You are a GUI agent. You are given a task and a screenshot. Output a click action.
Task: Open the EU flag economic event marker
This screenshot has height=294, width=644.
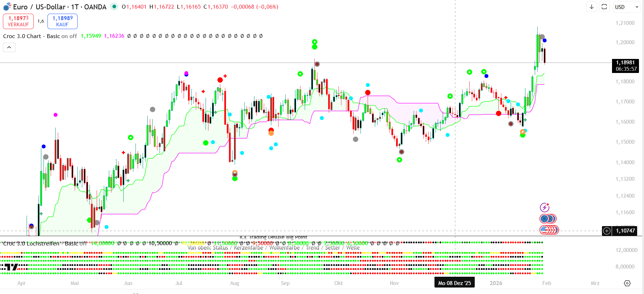(x=545, y=219)
